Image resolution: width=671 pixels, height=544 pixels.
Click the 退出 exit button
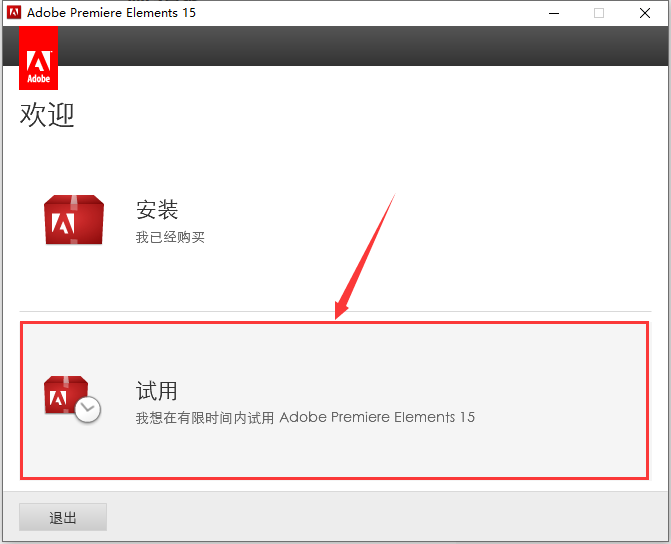pos(63,517)
